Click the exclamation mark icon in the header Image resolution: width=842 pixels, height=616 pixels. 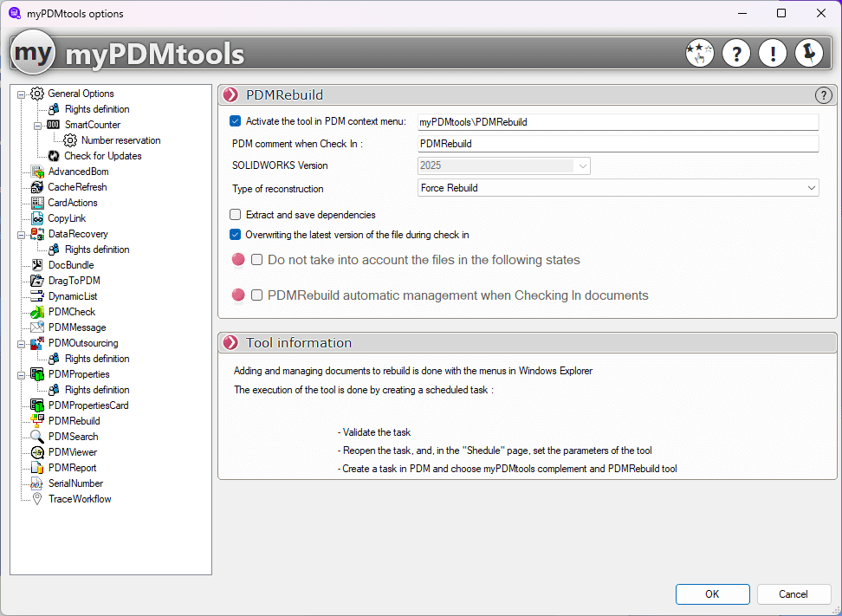772,53
